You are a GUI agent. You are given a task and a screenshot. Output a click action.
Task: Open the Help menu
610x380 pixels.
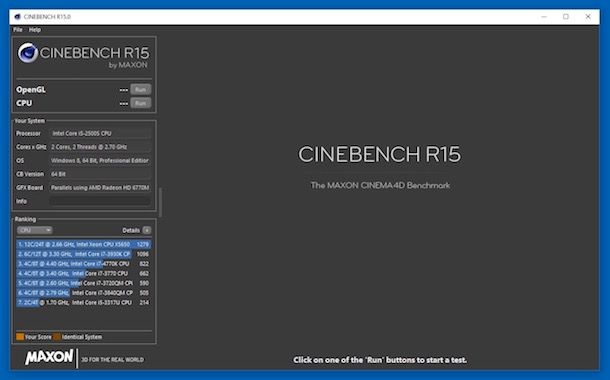(35, 30)
